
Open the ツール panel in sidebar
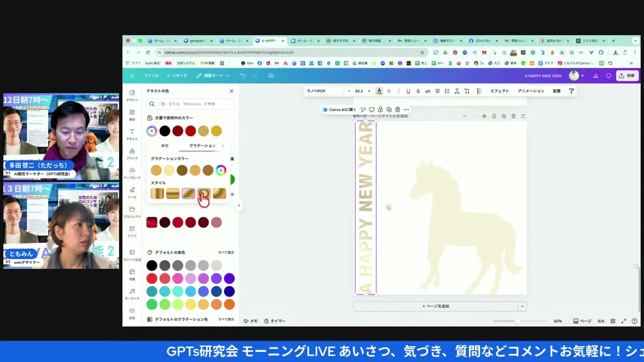pos(132,193)
